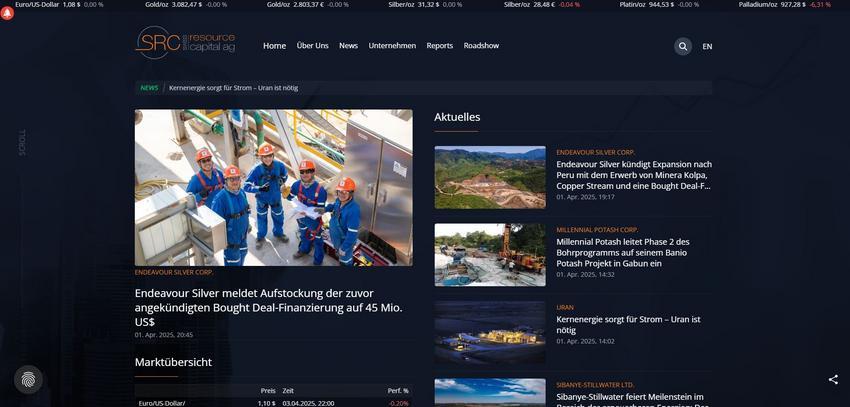Open article on Expansion nach Peru Minera Kolpa
Viewport: 850px width, 407px height.
(634, 175)
